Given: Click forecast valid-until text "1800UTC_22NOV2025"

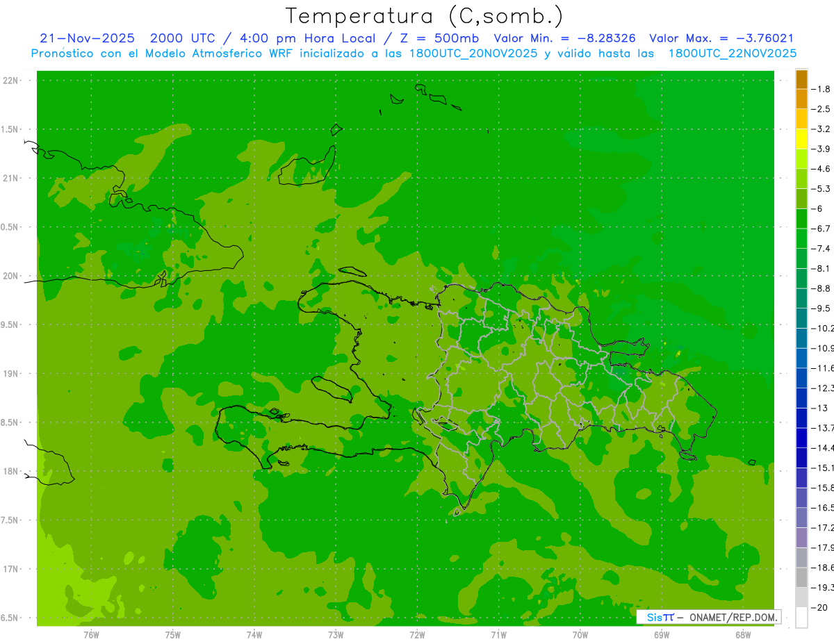Looking at the screenshot, I should tap(733, 53).
